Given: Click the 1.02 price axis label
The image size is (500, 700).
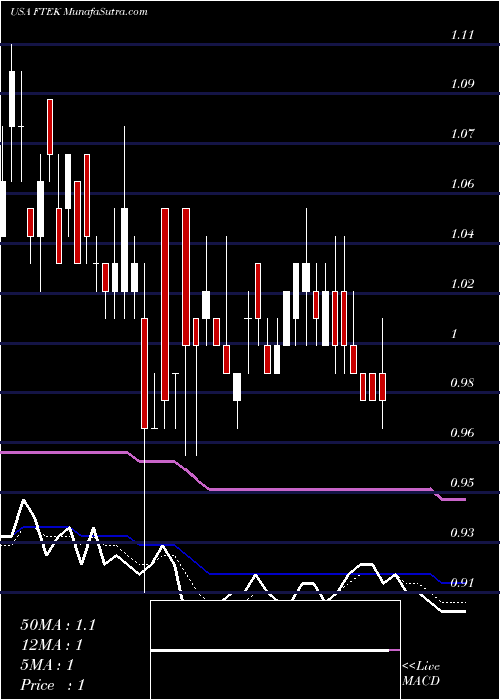Looking at the screenshot, I should 462,283.
